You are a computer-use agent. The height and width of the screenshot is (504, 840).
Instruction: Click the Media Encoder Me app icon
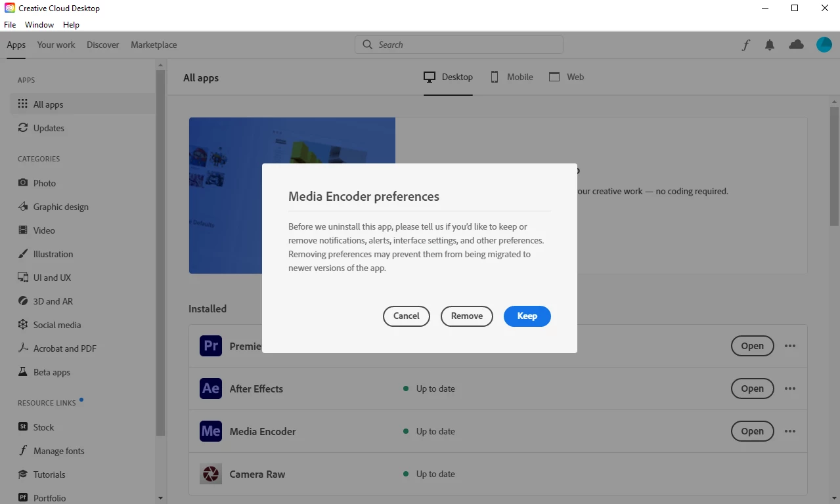pos(211,431)
